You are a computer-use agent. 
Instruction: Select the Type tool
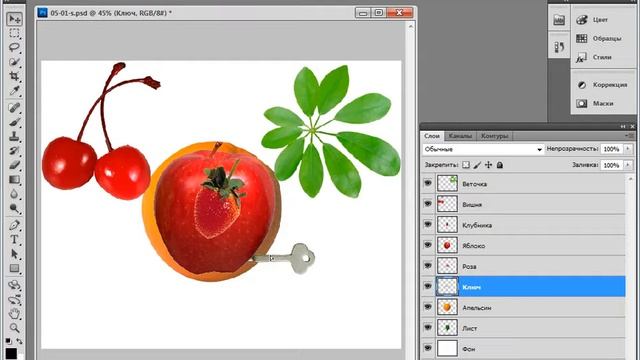click(x=14, y=240)
